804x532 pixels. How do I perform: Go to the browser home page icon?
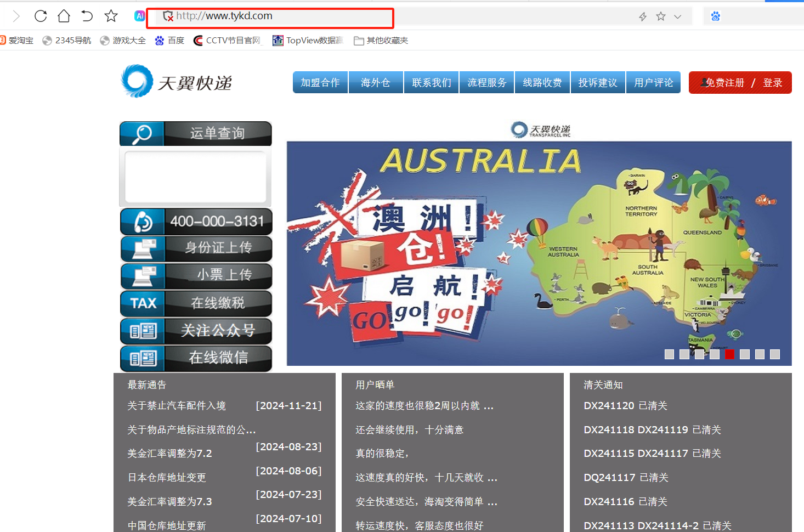pos(64,16)
